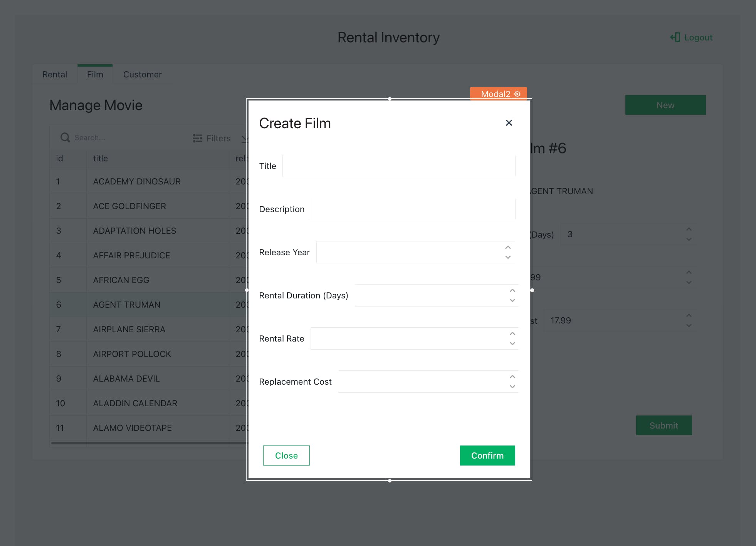Decrease Release Year with down arrow
Screen dimensions: 756x546
508,257
